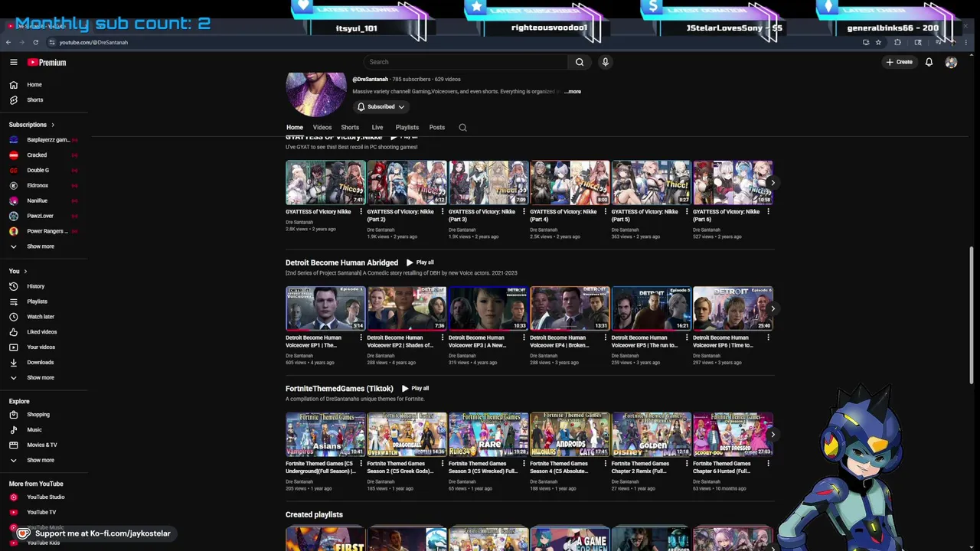Open Shopping in Explore
This screenshot has width=980, height=551.
click(38, 415)
